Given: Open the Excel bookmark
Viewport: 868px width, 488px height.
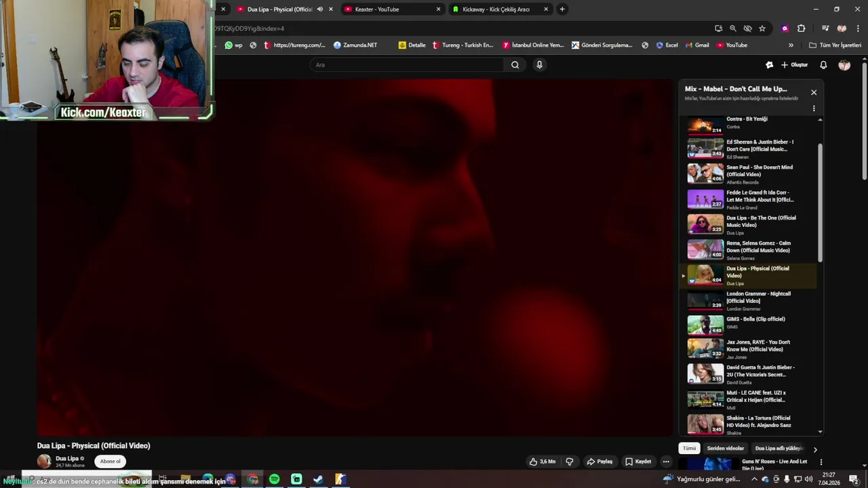Looking at the screenshot, I should tap(667, 45).
